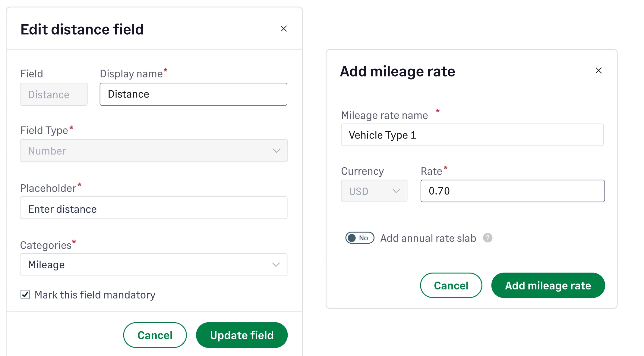This screenshot has height=356, width=644.
Task: Click the Rate input containing 0.70
Action: [x=512, y=191]
